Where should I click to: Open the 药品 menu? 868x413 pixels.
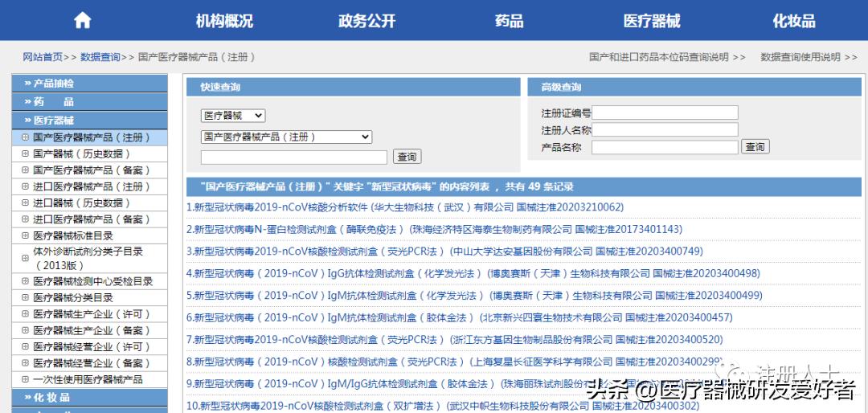coord(510,21)
